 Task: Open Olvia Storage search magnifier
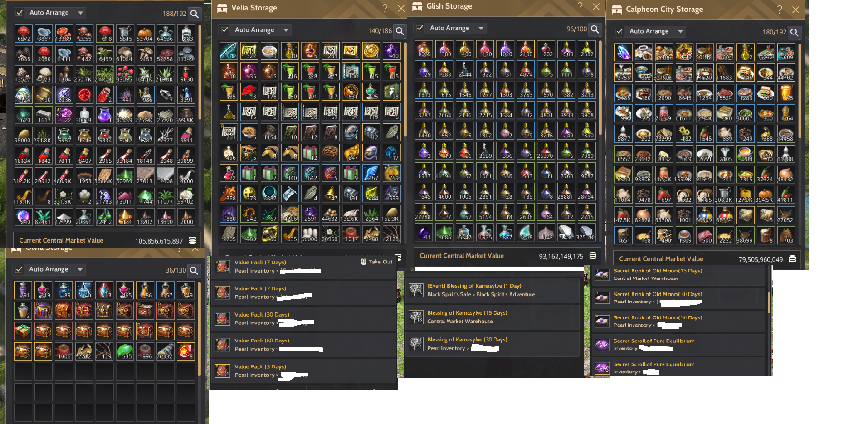pos(194,270)
